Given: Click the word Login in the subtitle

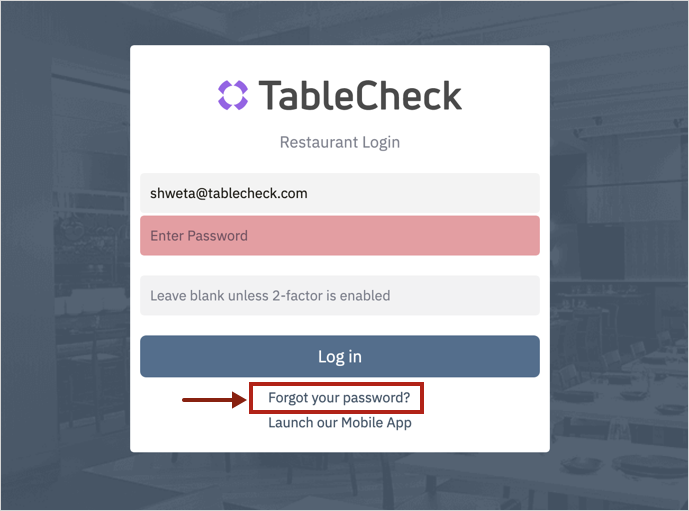Looking at the screenshot, I should (x=381, y=142).
